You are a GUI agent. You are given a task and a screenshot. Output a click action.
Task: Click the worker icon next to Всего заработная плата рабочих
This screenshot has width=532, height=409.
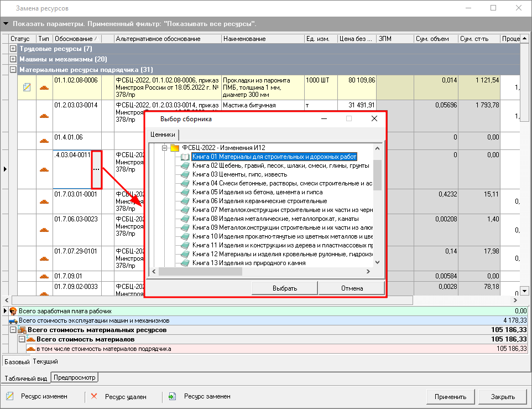pos(13,311)
